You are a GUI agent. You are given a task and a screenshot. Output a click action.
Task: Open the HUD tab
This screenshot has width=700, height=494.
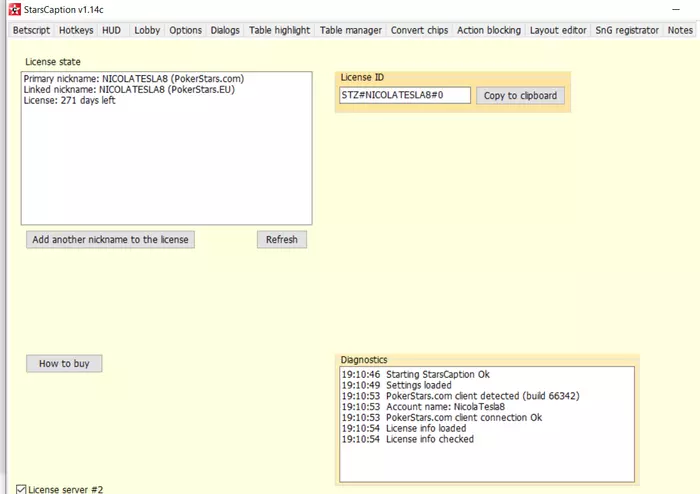pos(112,30)
